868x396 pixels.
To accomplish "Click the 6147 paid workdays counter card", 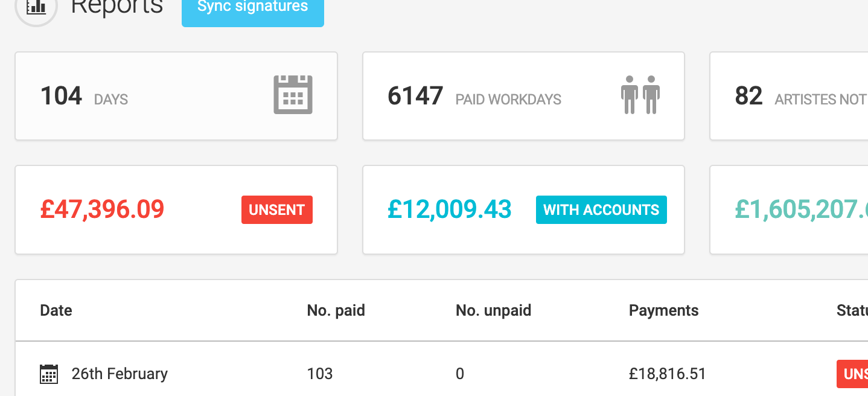I will pyautogui.click(x=523, y=95).
